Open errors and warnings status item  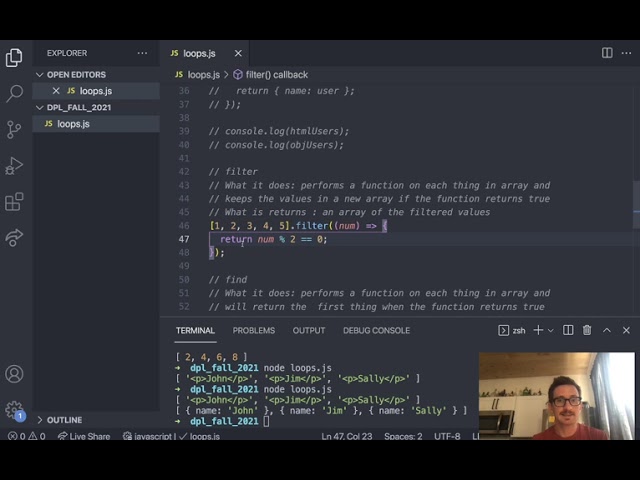[x=27, y=436]
